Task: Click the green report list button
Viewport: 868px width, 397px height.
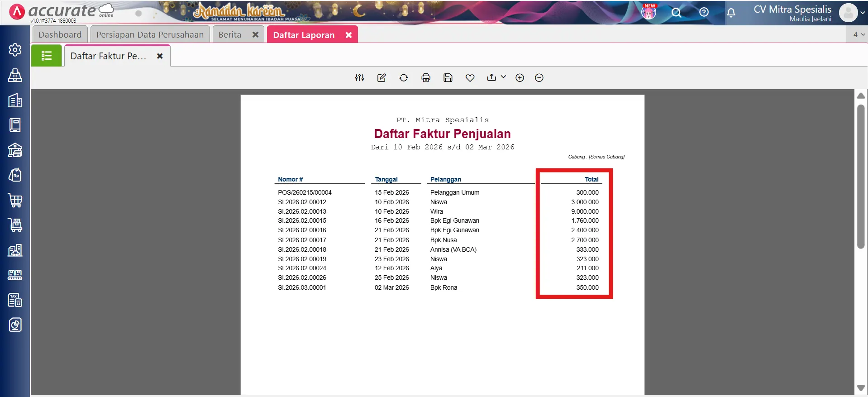Action: (46, 56)
